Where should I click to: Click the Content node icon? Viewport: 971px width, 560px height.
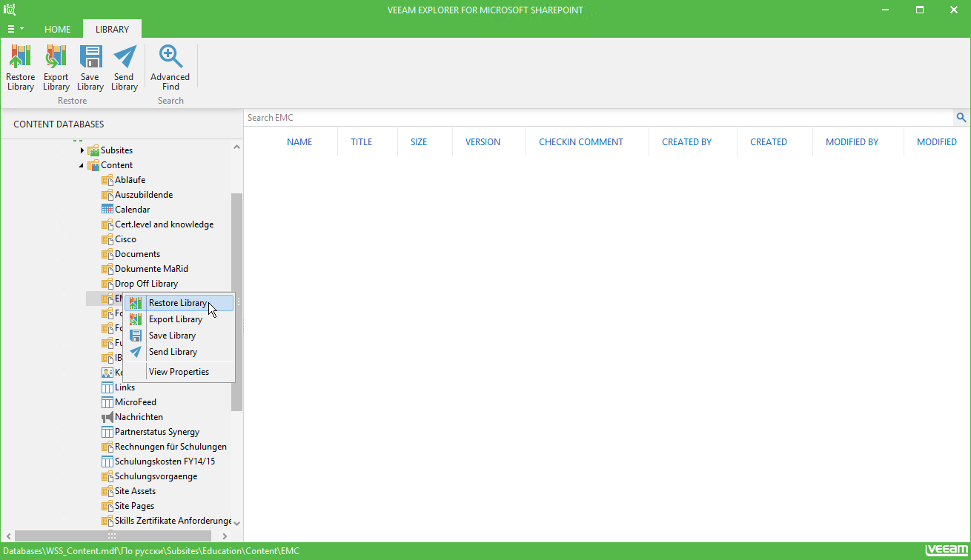(x=93, y=165)
